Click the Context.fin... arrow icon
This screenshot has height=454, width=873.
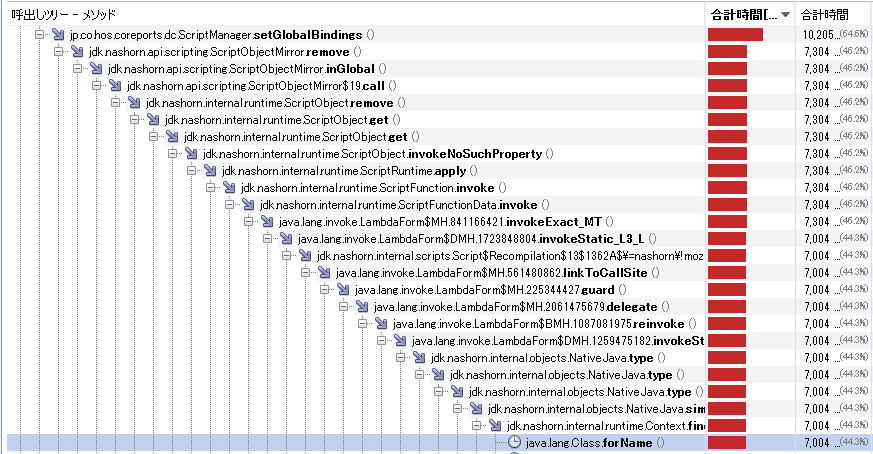point(496,426)
